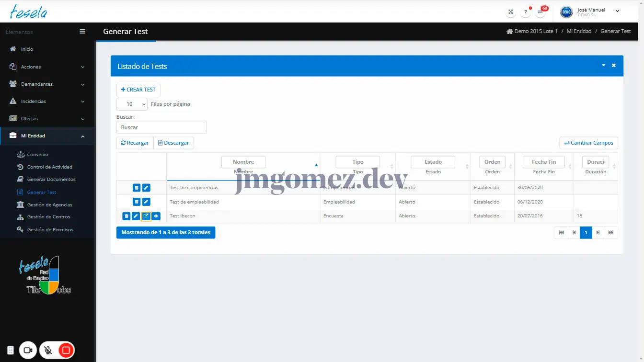This screenshot has width=644, height=362.
Task: Click the CREAR TEST button
Action: pos(138,90)
